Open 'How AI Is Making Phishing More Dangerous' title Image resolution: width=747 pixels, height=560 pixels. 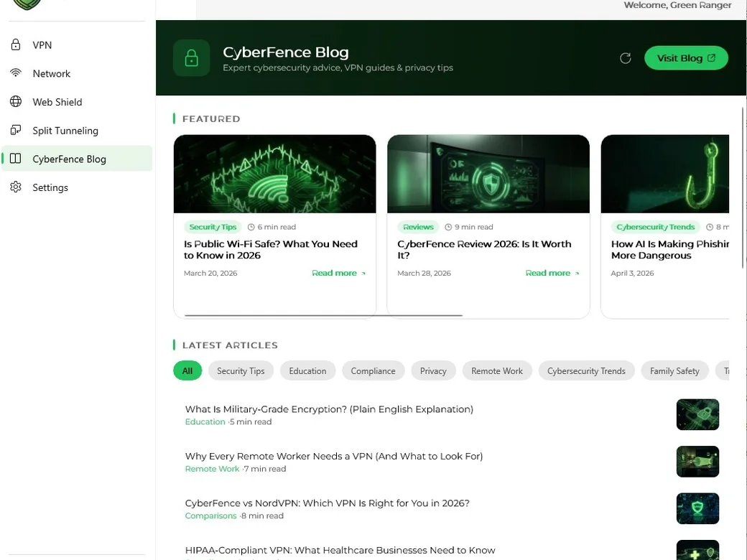(x=670, y=250)
